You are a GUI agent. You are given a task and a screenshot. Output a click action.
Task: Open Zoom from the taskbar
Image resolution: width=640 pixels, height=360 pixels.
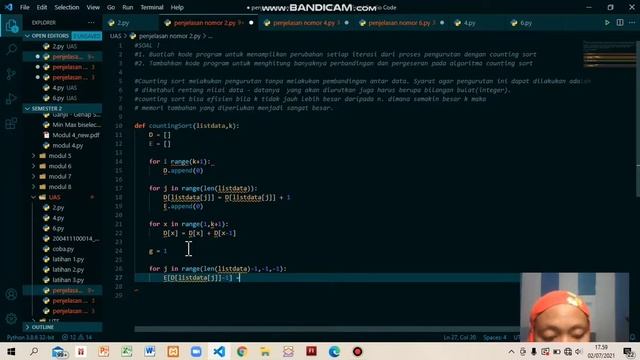(196, 351)
